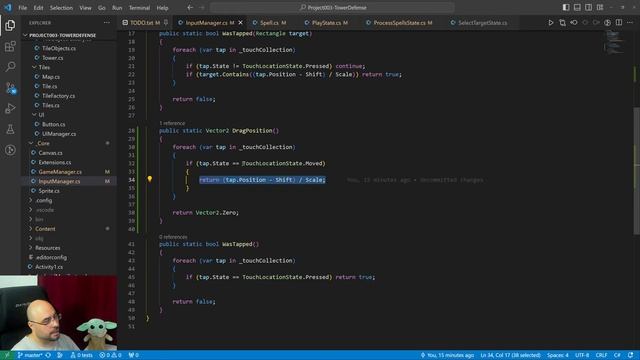Open the Terminal menu
Image resolution: width=640 pixels, height=360 pixels.
click(x=139, y=8)
